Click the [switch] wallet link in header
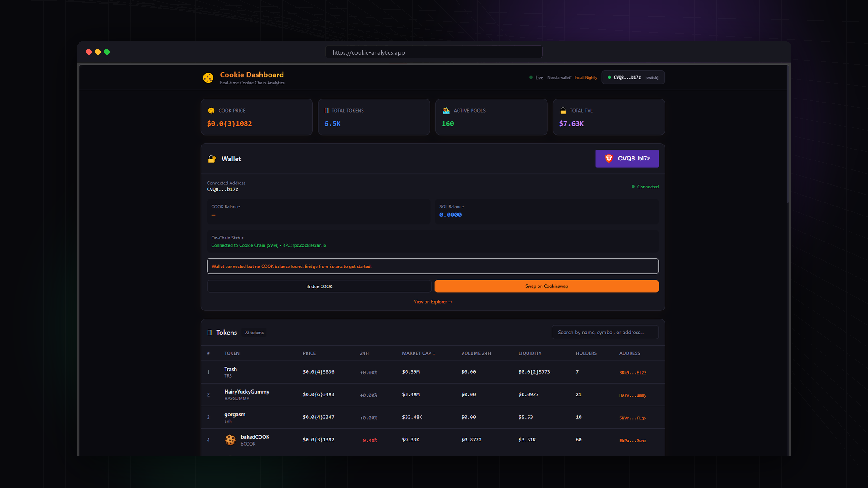 click(x=651, y=78)
